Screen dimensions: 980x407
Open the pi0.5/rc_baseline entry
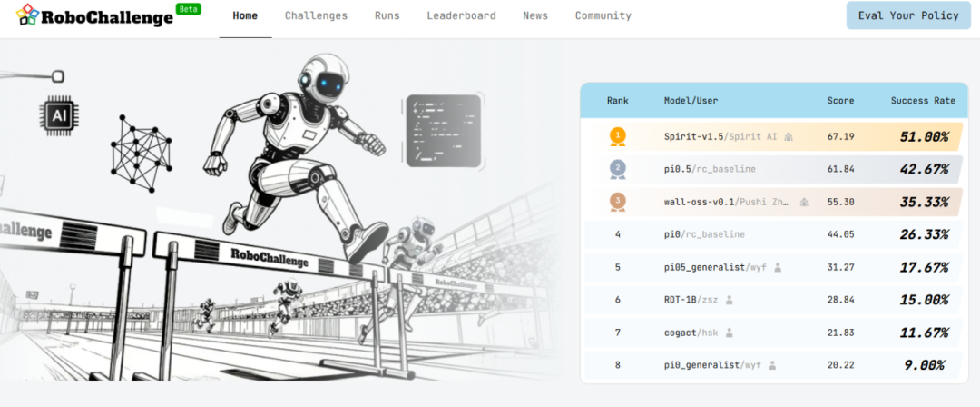click(x=710, y=168)
